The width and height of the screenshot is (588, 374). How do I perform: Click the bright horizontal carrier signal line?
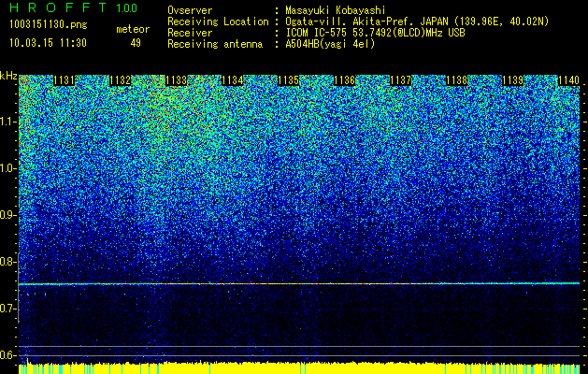[299, 284]
